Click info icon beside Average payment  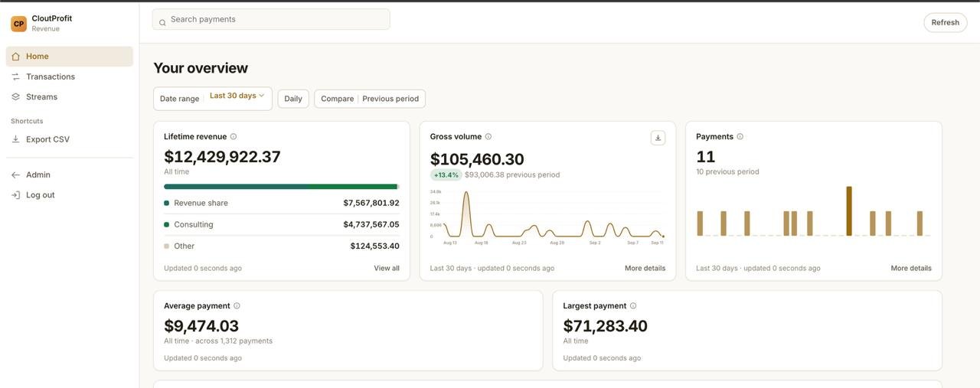click(x=237, y=306)
